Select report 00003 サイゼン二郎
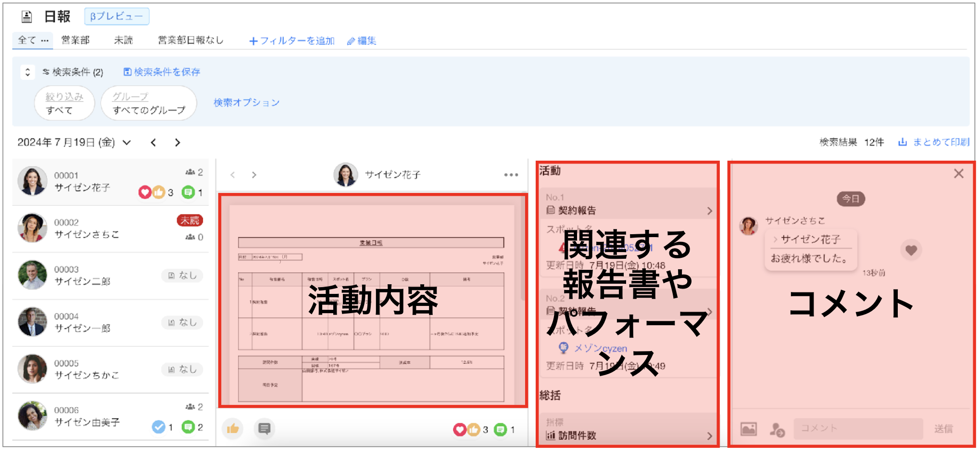Image resolution: width=980 pixels, height=455 pixels. pos(111,276)
